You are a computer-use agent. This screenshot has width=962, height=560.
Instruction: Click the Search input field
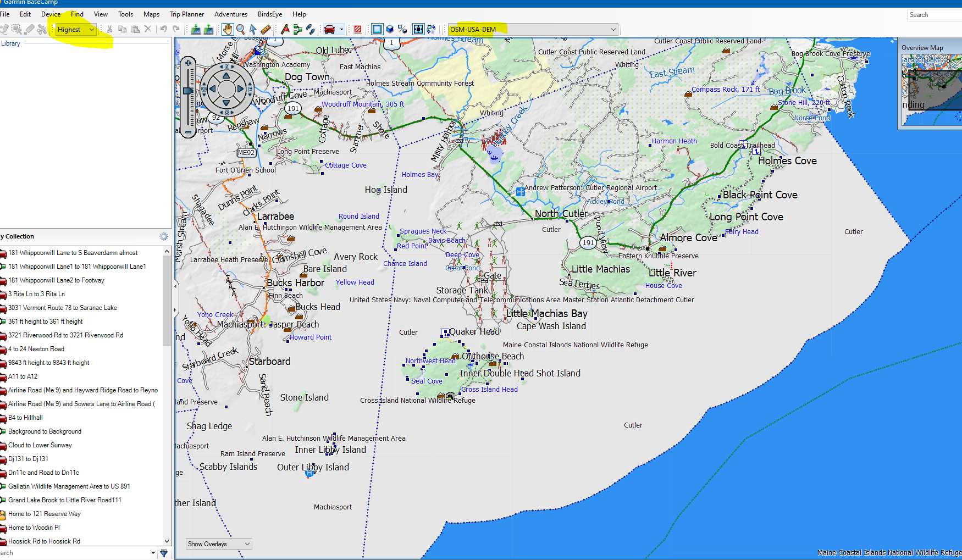tap(935, 15)
